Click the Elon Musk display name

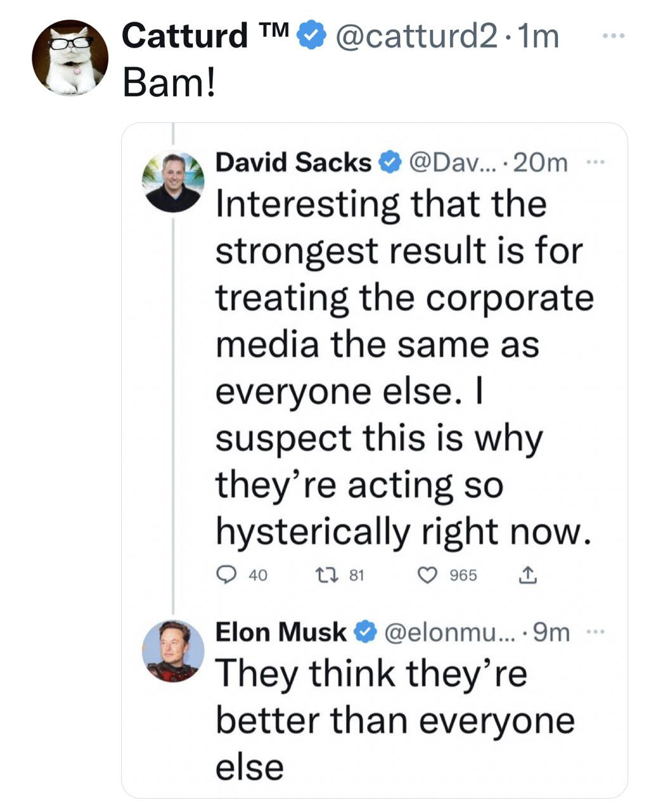[x=281, y=632]
